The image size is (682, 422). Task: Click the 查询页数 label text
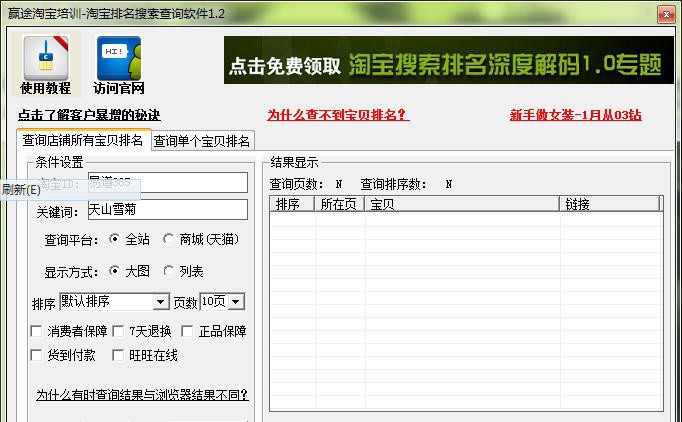tap(296, 184)
